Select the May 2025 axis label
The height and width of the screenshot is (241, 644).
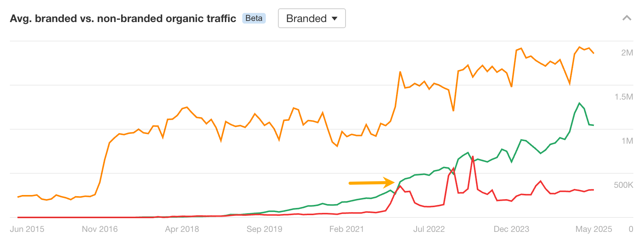593,229
